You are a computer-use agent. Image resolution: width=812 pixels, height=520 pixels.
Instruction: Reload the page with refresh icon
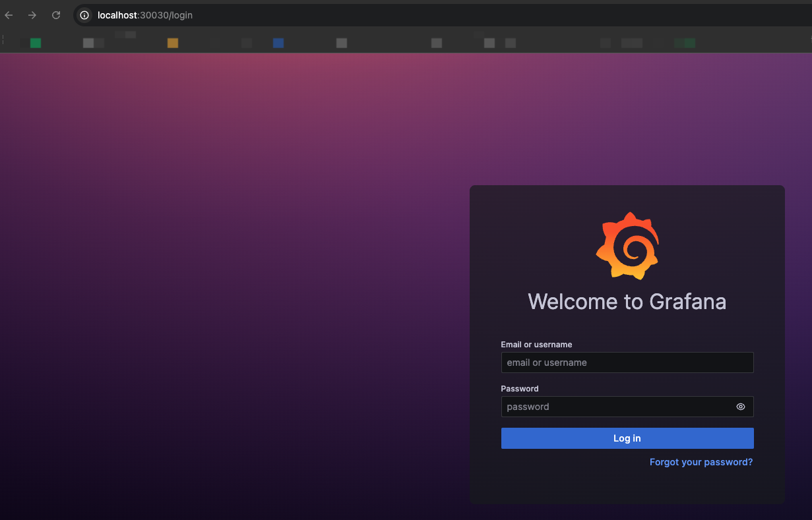56,14
